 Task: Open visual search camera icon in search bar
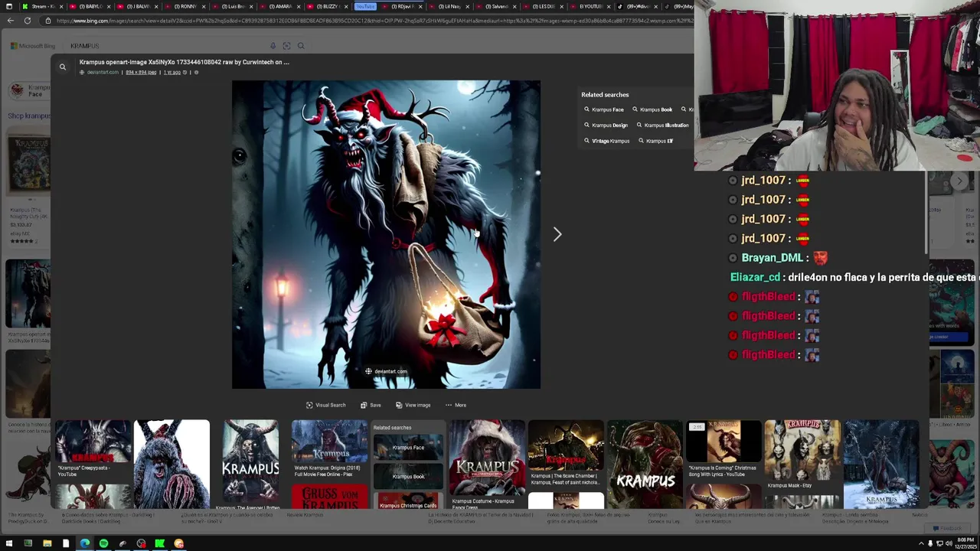(x=286, y=46)
